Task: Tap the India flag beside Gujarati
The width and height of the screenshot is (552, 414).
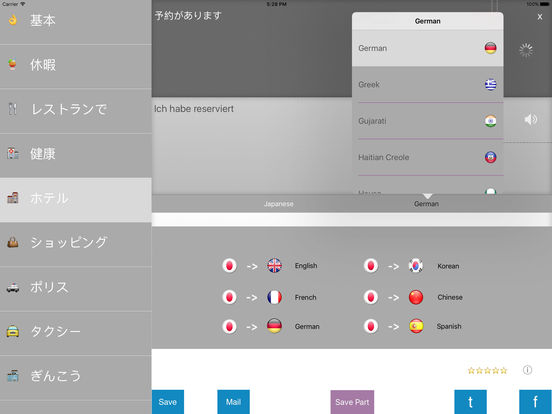Action: 490,121
